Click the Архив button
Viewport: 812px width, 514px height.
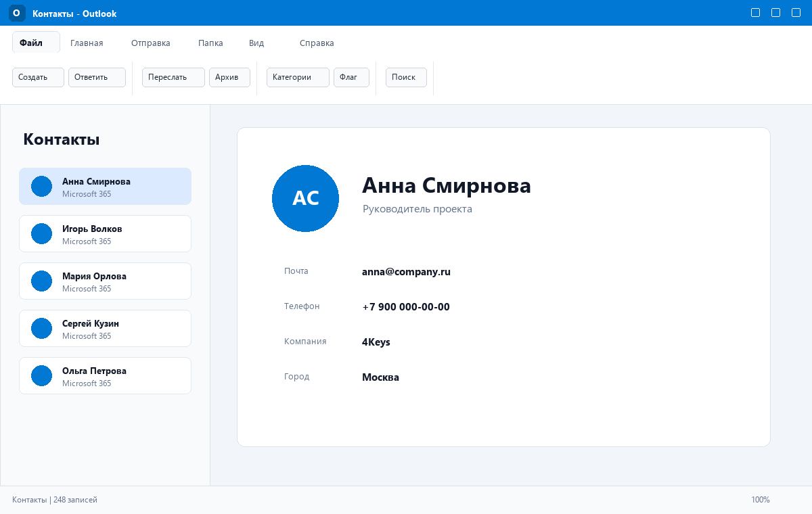click(229, 77)
